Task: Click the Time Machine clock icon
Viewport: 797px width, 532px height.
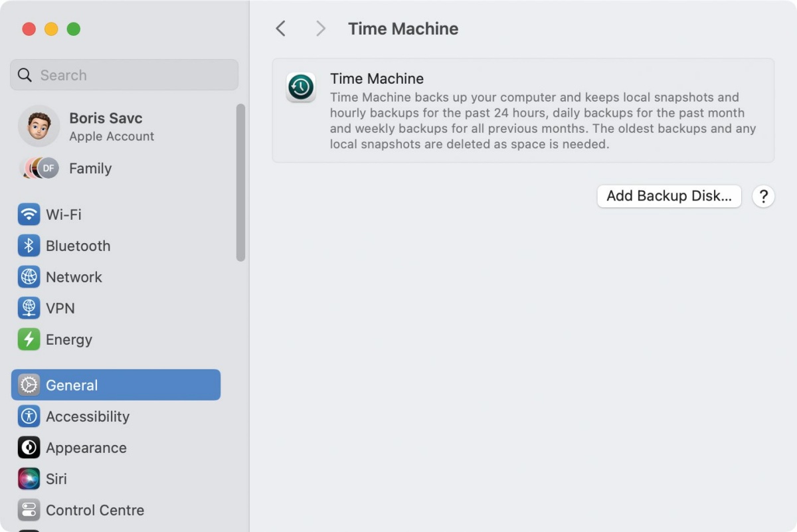Action: point(301,87)
